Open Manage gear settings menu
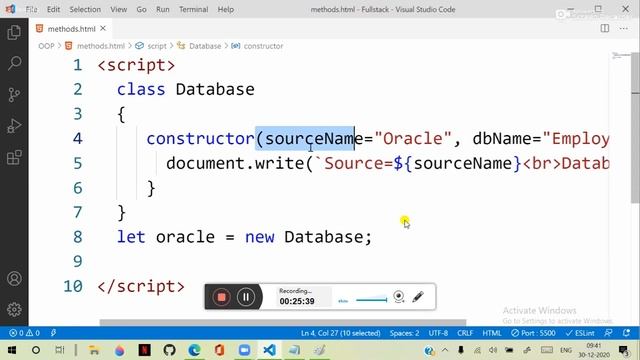This screenshot has width=640, height=360. (x=14, y=309)
